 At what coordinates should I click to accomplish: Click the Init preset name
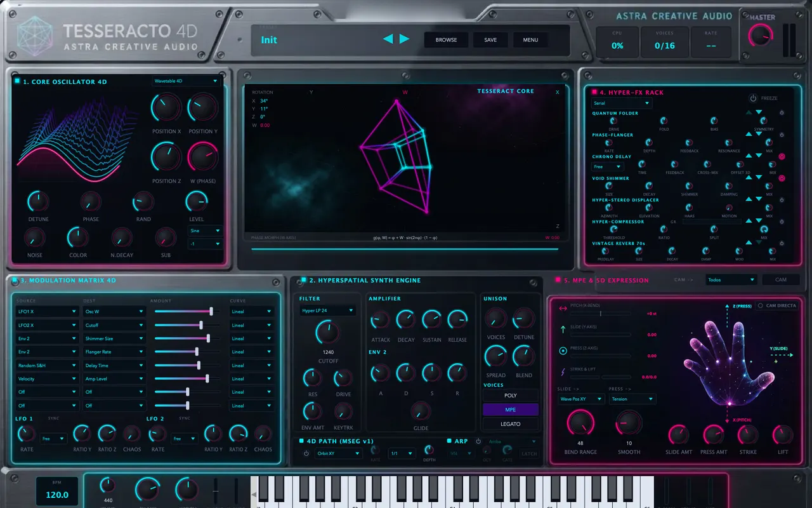pyautogui.click(x=269, y=39)
